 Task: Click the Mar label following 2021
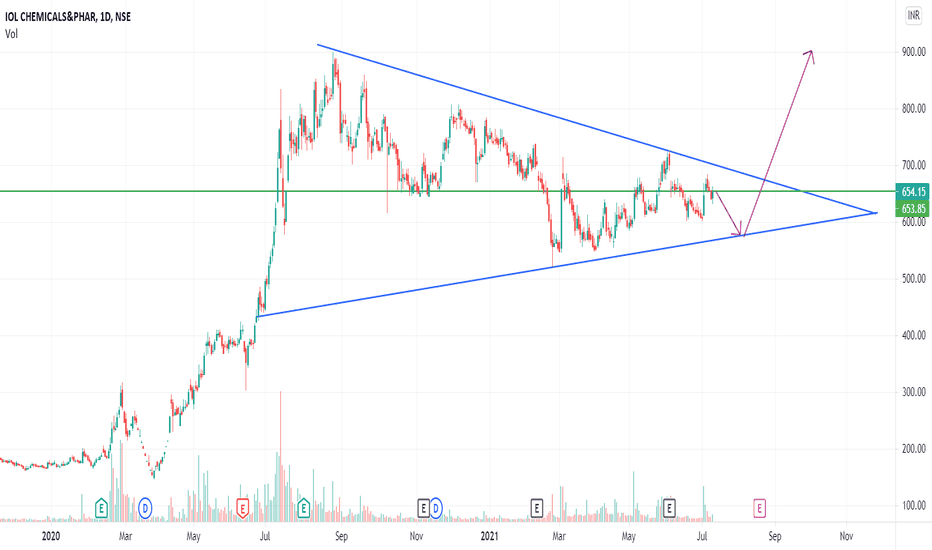click(x=559, y=536)
